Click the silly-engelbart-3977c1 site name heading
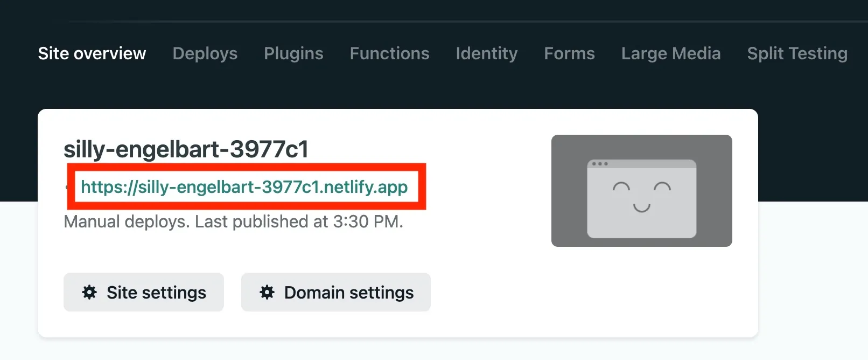Viewport: 868px width, 360px height. (x=186, y=149)
